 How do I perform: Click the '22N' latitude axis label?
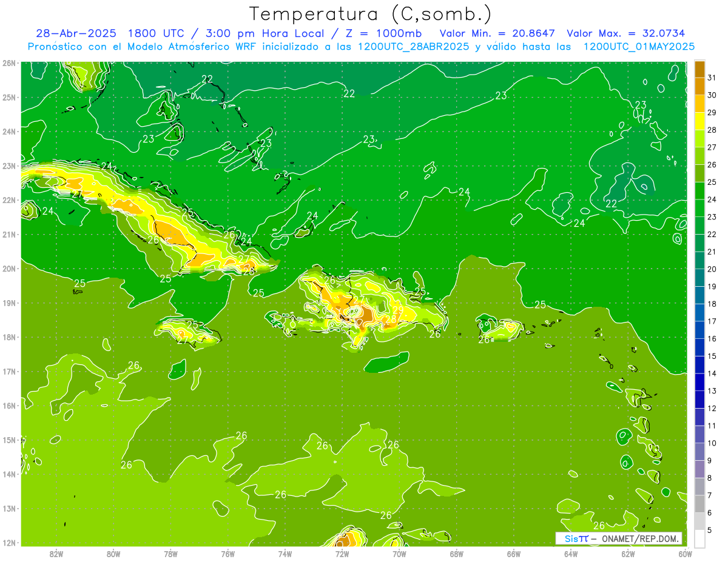click(x=9, y=200)
